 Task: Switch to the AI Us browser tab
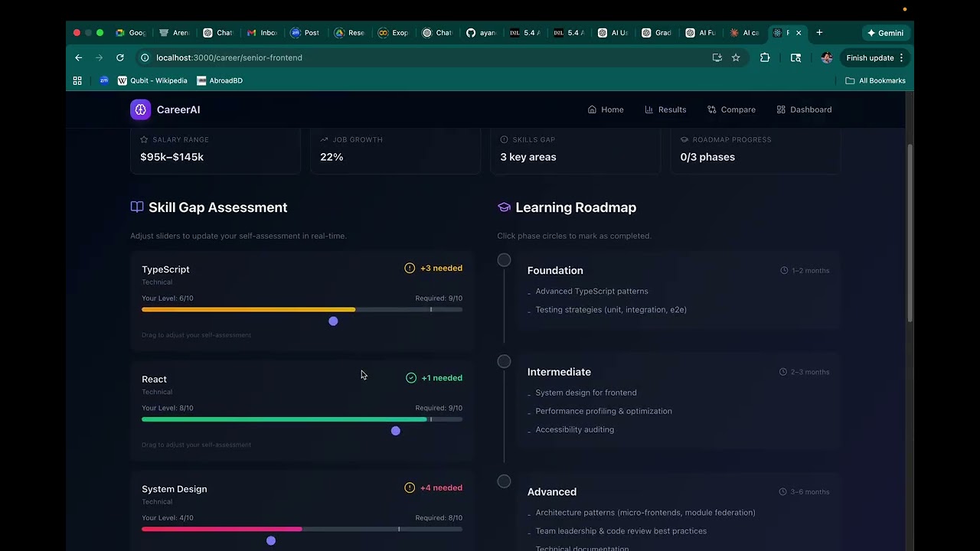click(614, 33)
